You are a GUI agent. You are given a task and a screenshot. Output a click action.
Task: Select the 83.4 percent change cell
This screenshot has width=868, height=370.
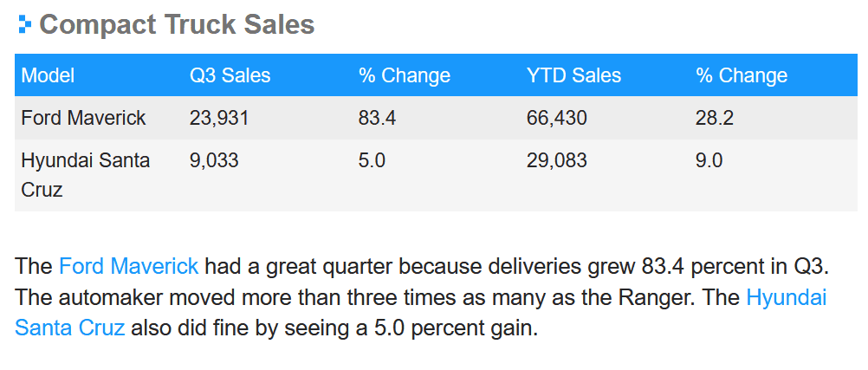377,118
